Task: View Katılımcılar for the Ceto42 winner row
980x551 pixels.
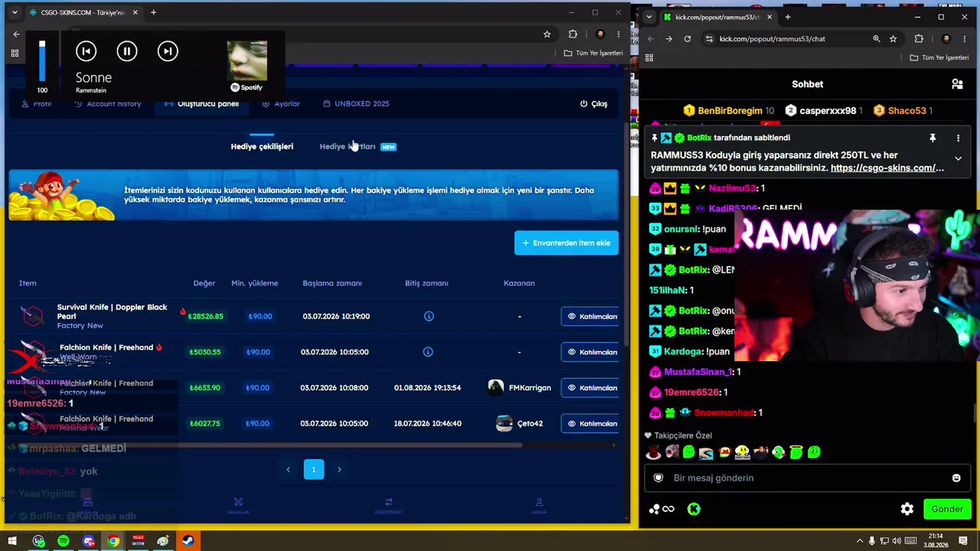Action: pyautogui.click(x=590, y=423)
